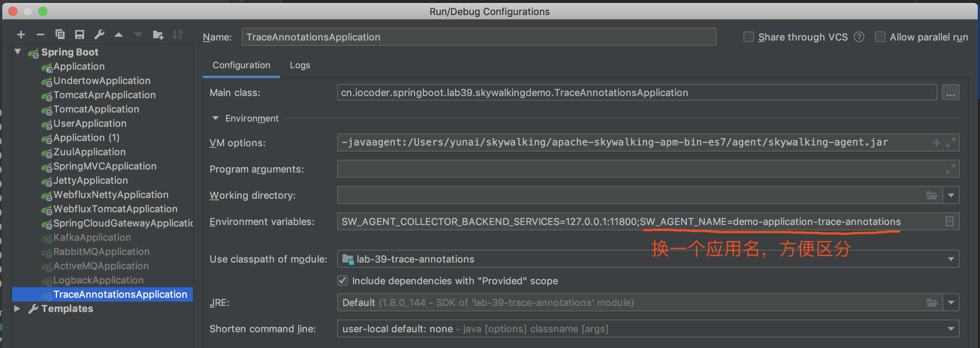980x348 pixels.
Task: Switch to the Logs tab
Action: click(x=300, y=65)
